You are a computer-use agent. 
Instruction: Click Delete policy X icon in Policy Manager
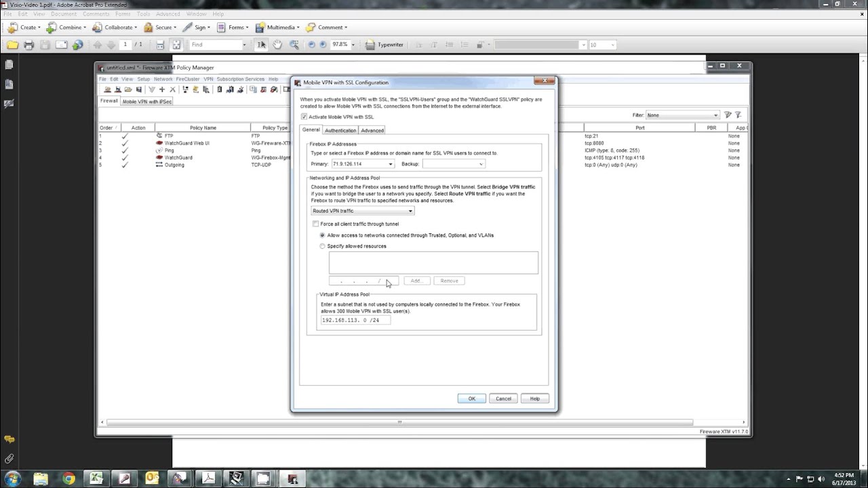[172, 89]
